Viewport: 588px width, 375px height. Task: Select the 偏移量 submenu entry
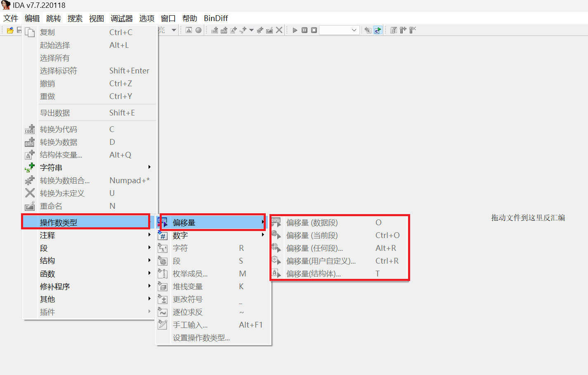point(213,222)
